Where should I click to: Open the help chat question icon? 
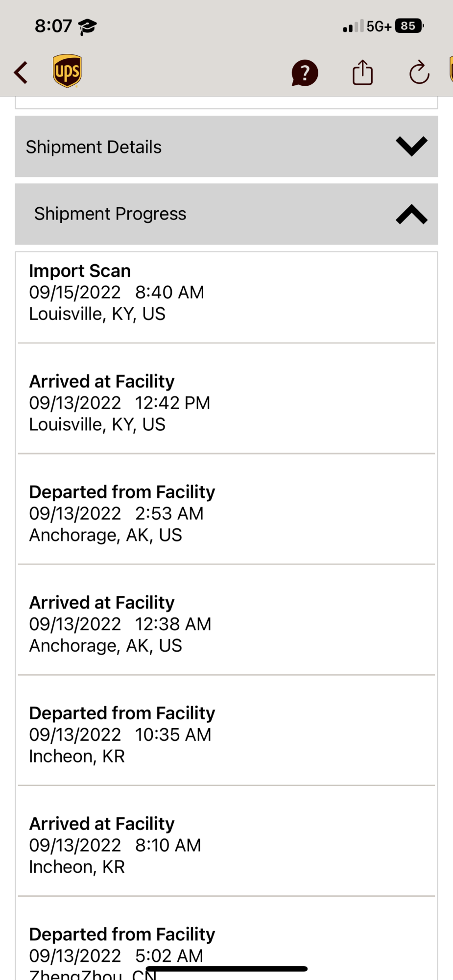point(305,73)
